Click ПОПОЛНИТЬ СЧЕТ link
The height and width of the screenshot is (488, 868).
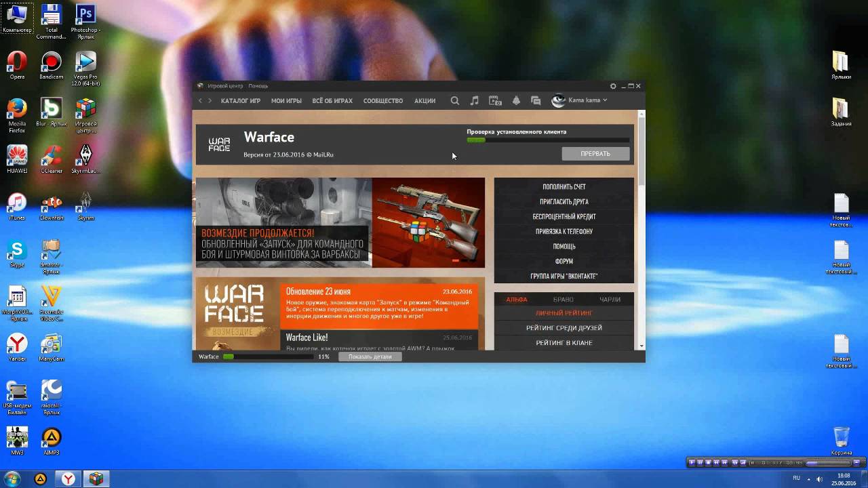[x=564, y=187]
